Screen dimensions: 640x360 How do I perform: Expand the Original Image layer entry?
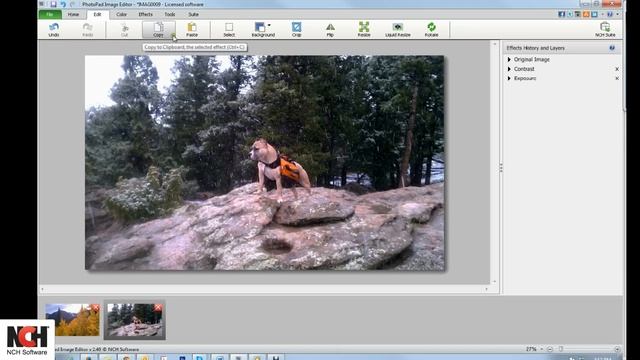509,60
